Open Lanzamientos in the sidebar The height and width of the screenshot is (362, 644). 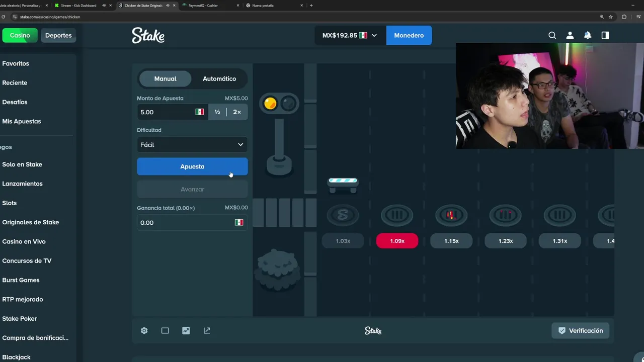(22, 184)
